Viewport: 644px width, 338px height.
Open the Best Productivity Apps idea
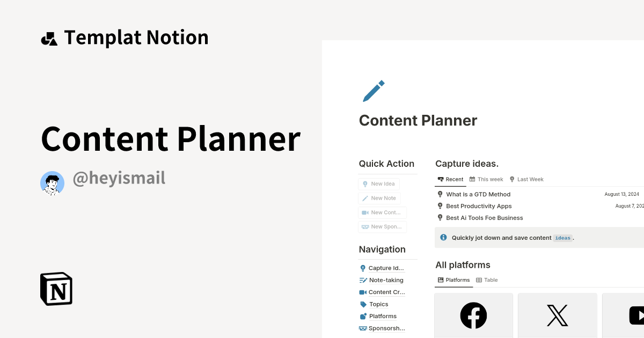(479, 206)
